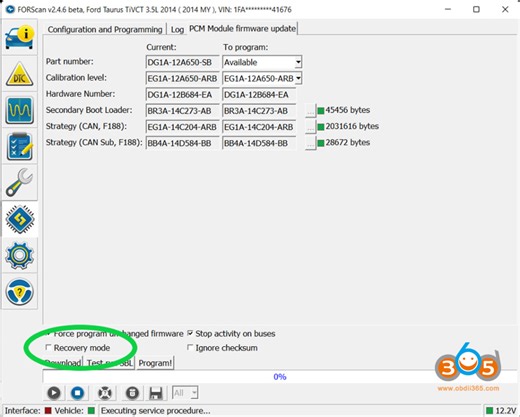520x417 pixels.
Task: Click the Download button
Action: click(63, 363)
